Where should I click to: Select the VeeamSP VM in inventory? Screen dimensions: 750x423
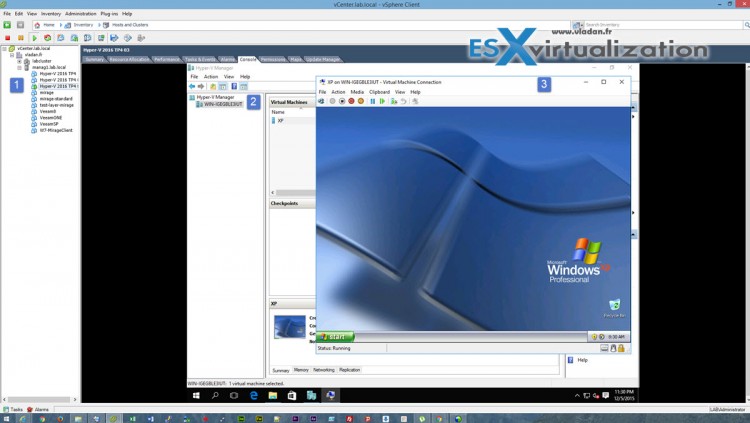pyautogui.click(x=49, y=123)
